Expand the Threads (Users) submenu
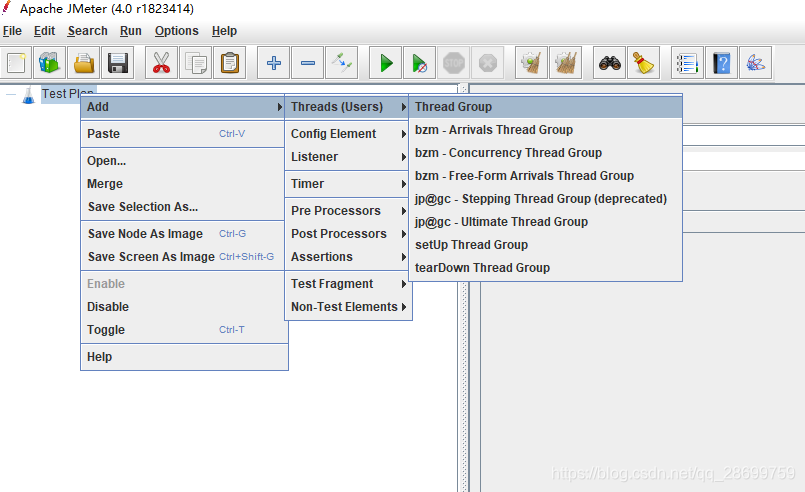Screen dimensions: 805x492 pyautogui.click(x=347, y=107)
